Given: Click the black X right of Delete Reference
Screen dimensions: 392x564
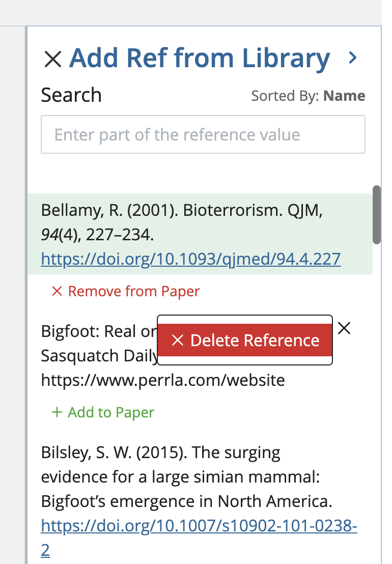Looking at the screenshot, I should click(x=345, y=328).
